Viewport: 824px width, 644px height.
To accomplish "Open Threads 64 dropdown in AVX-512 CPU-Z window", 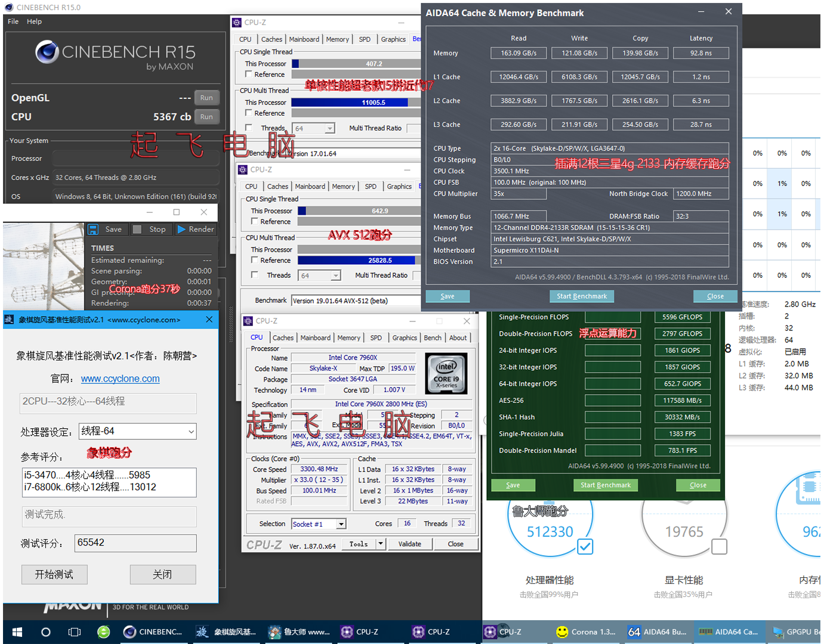I will coord(336,275).
